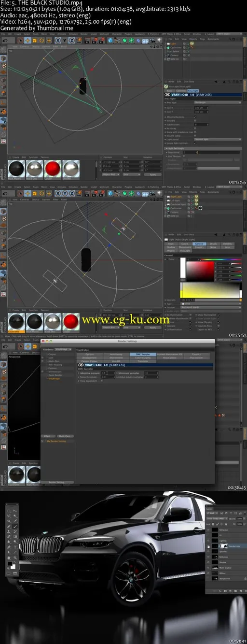The image size is (247, 644).
Task: Click Apply button in second frame coordinates
Action: coord(152,328)
